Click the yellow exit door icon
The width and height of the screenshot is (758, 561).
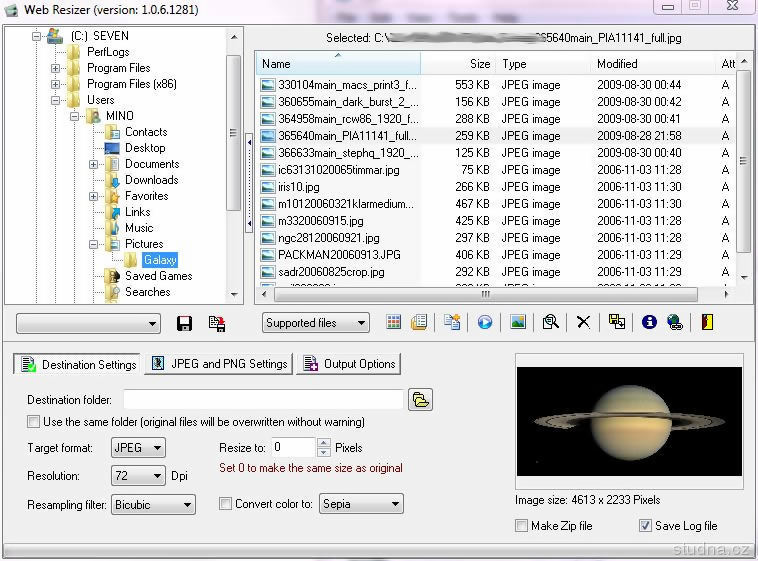708,323
